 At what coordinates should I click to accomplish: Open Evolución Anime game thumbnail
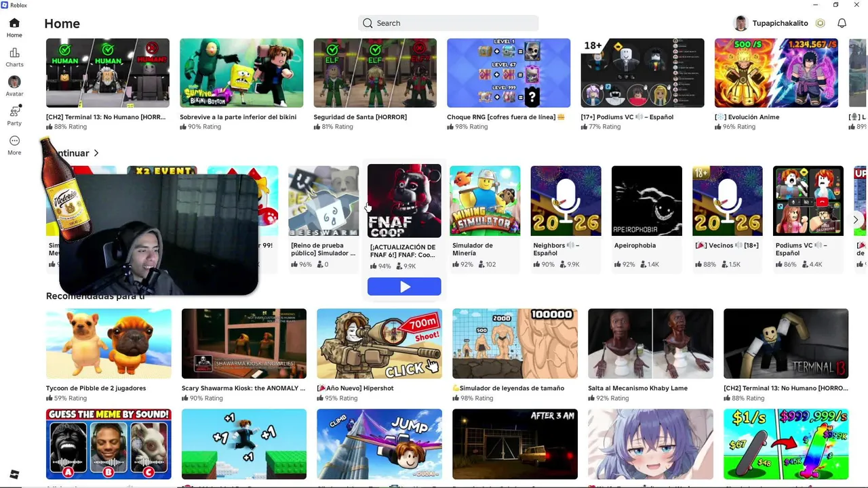click(776, 73)
